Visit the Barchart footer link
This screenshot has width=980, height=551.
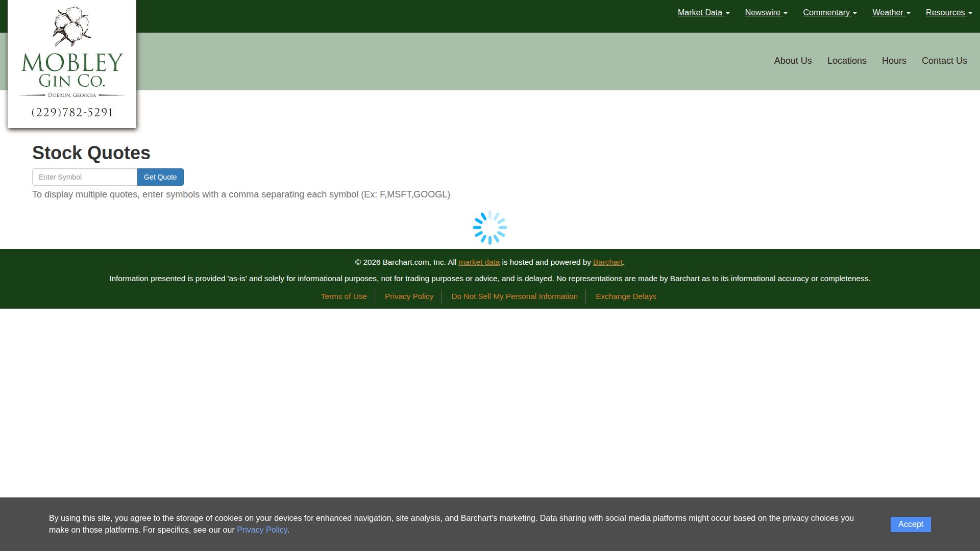(607, 262)
